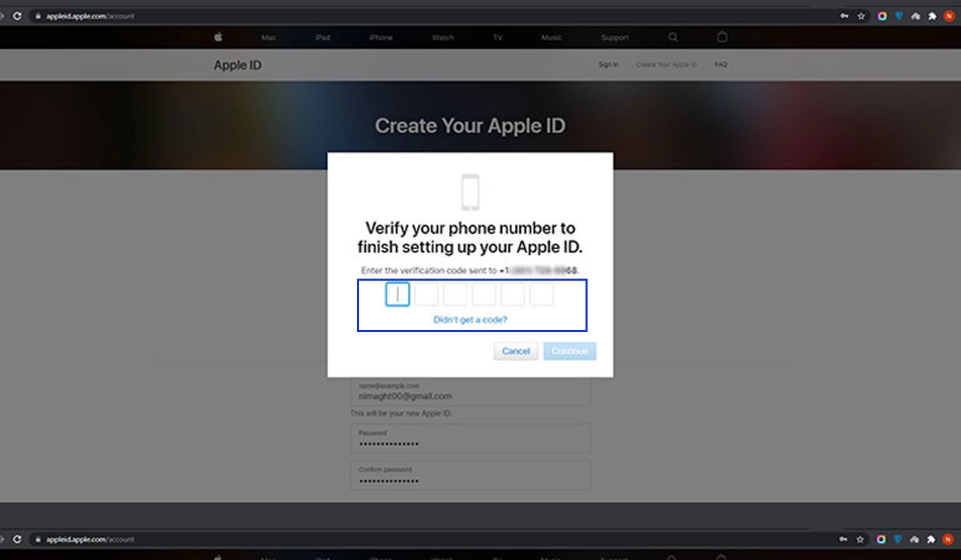Viewport: 961px width, 560px height.
Task: Click the key icon in the bottom browser window
Action: click(x=844, y=539)
